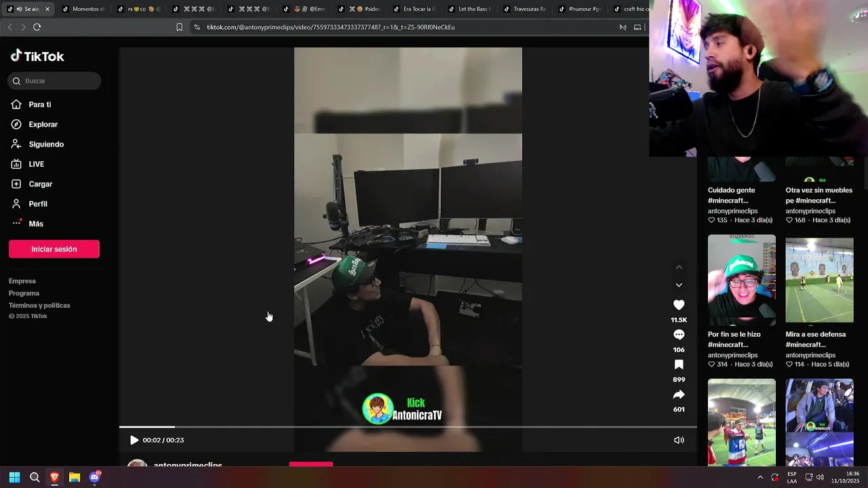
Task: Share the video with the arrow icon
Action: [x=679, y=394]
